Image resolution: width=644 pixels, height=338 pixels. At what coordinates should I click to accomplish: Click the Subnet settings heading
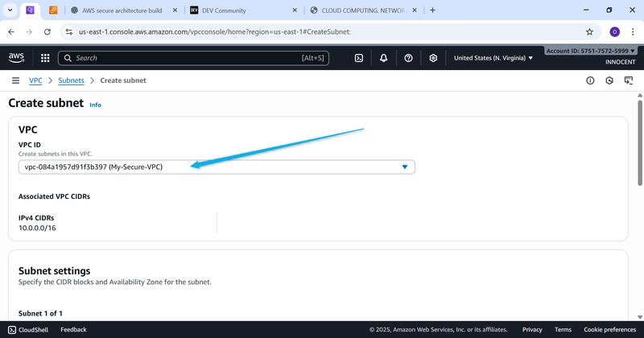point(54,271)
